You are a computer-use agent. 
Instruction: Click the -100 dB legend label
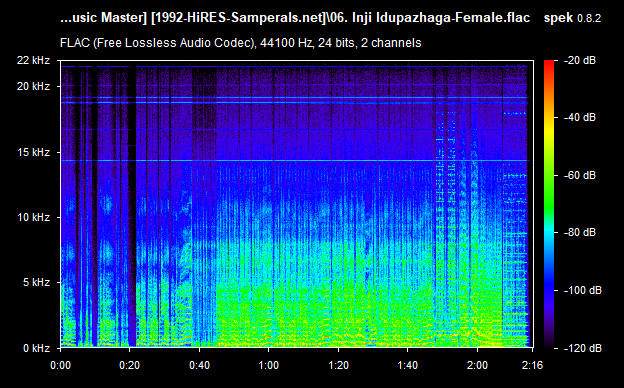click(x=582, y=291)
